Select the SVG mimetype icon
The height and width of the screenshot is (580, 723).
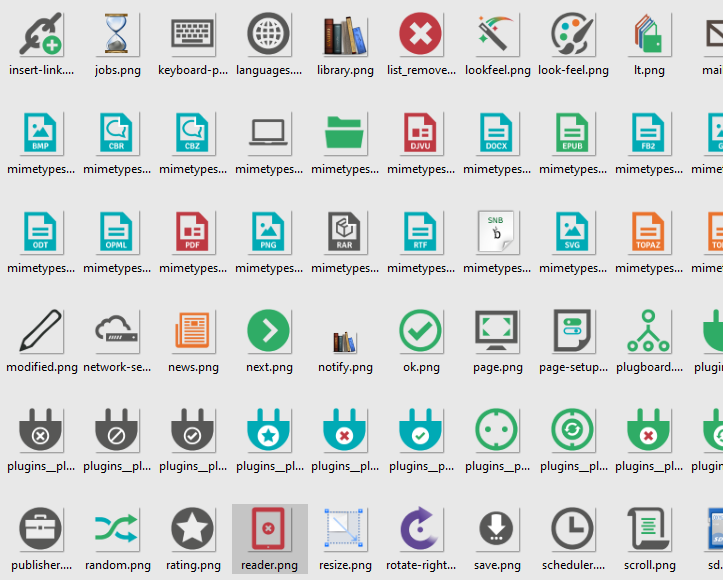pyautogui.click(x=572, y=232)
